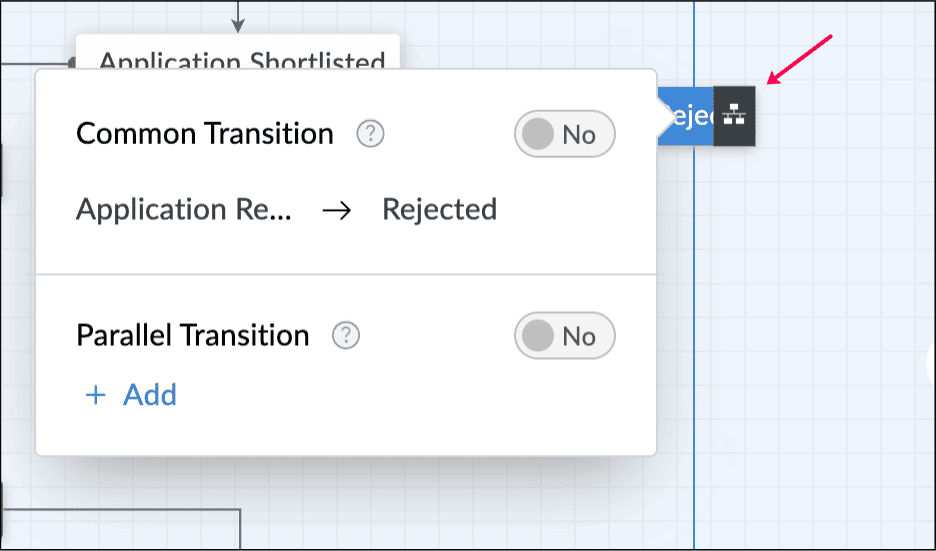Click the 'Rejected' destination state in popup
This screenshot has width=936, height=551.
pos(440,210)
